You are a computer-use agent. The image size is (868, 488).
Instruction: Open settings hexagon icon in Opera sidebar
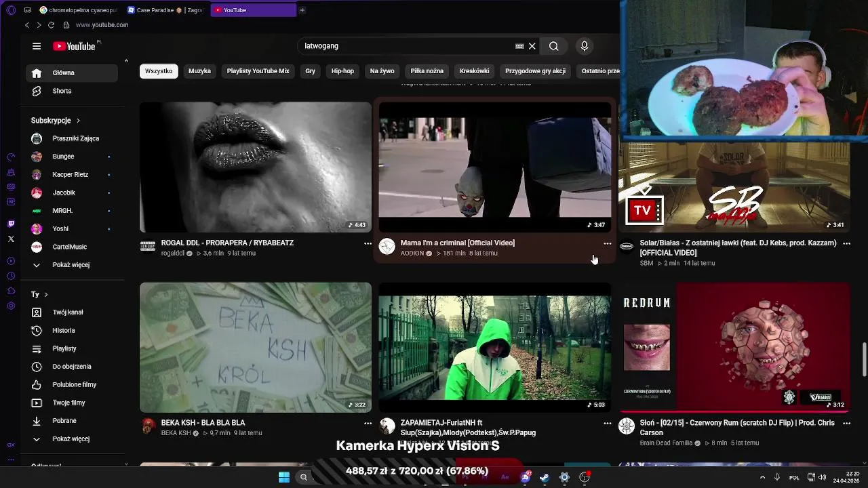[11, 306]
